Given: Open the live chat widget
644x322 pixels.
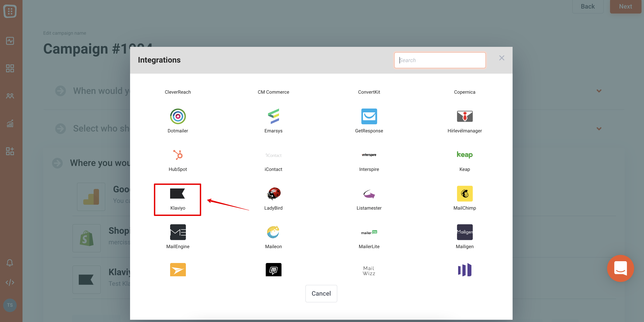Looking at the screenshot, I should click(620, 268).
